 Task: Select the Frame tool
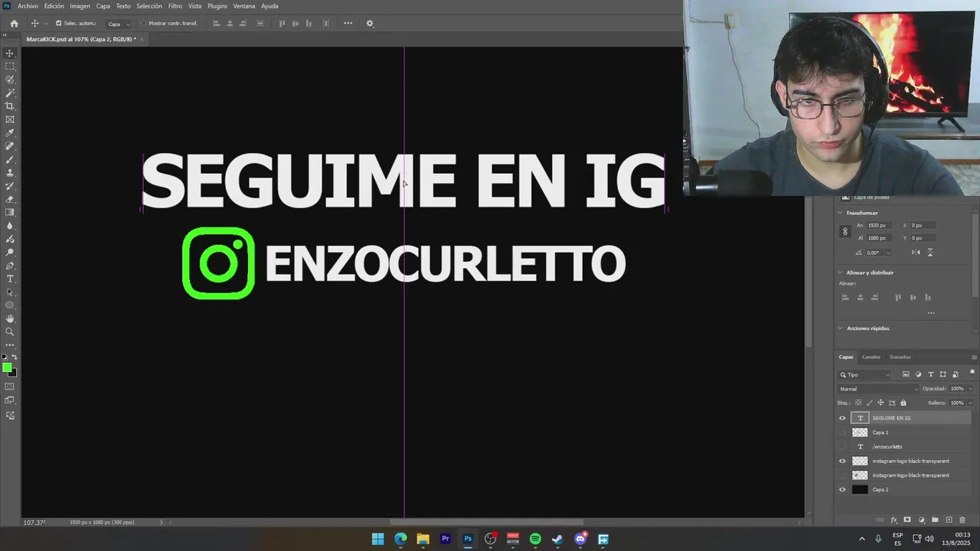(10, 119)
